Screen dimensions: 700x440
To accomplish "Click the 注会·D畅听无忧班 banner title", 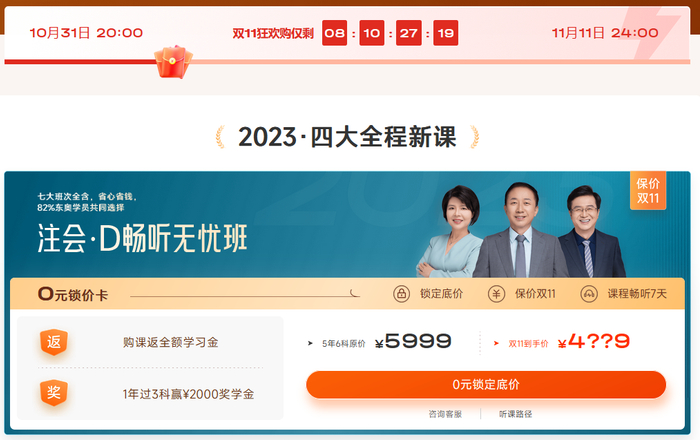I will click(142, 238).
